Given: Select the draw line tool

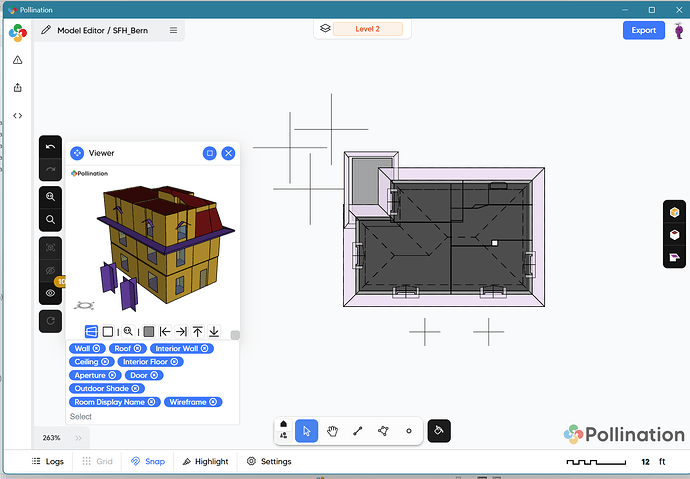Looking at the screenshot, I should coord(357,431).
